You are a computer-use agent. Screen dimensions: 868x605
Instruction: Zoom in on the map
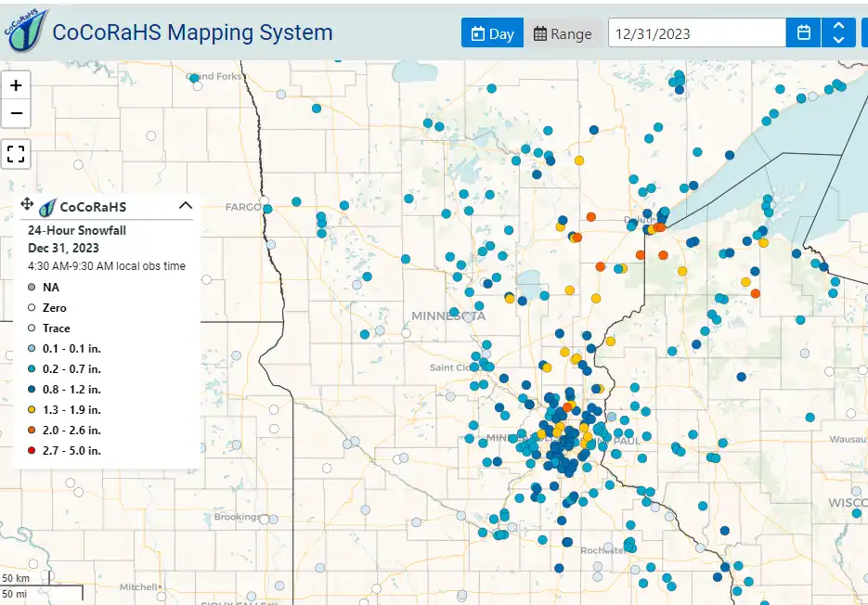click(x=17, y=85)
